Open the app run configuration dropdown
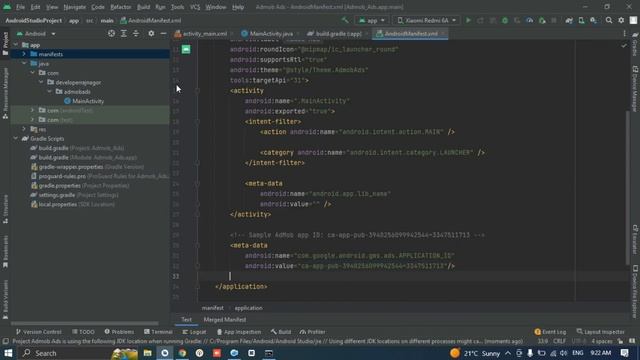The width and height of the screenshot is (640, 360). tap(372, 20)
